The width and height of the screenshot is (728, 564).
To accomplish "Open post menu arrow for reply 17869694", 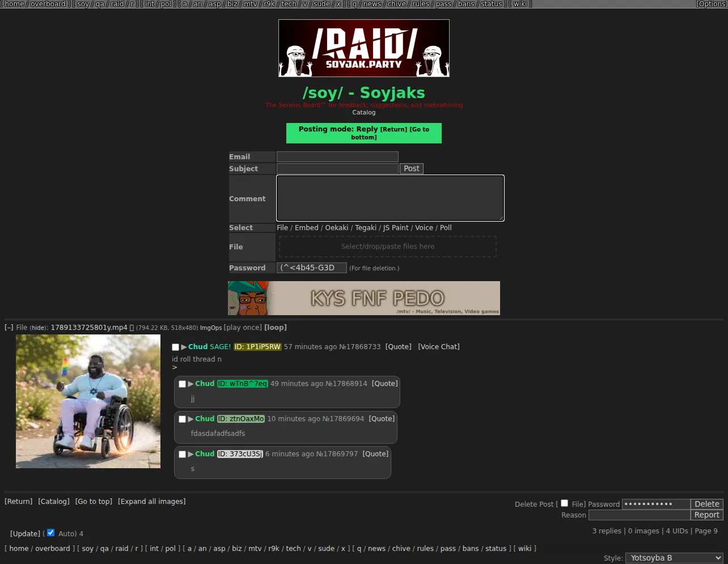I will (x=191, y=419).
